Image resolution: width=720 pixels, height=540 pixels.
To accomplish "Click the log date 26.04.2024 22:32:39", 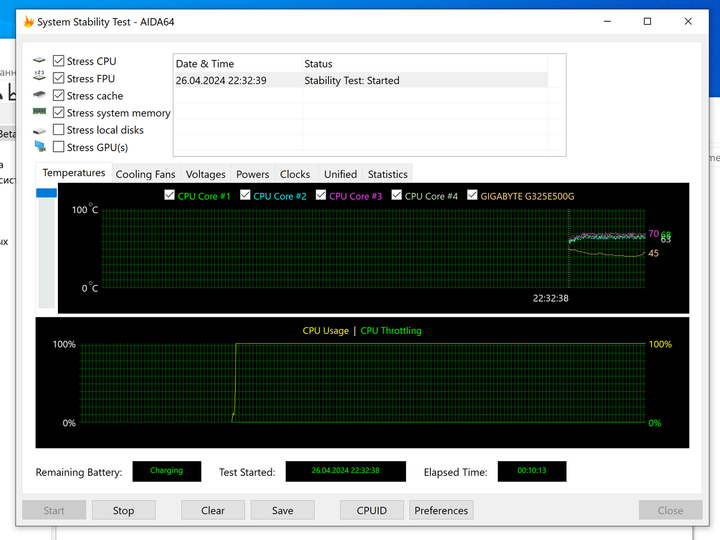I will [x=221, y=80].
